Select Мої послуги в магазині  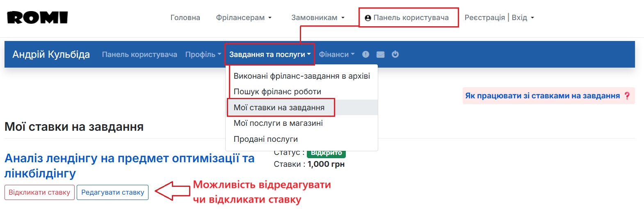[301, 123]
